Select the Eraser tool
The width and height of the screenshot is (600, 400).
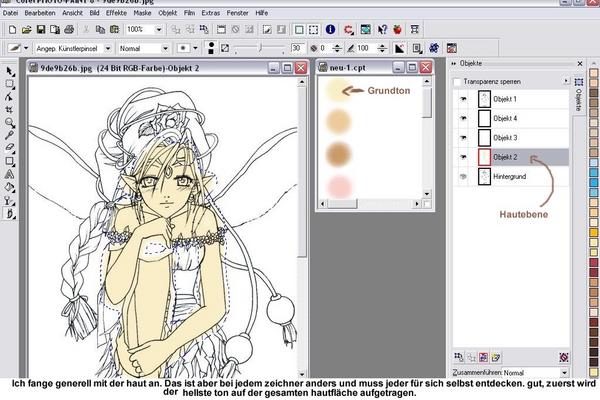tap(10, 148)
